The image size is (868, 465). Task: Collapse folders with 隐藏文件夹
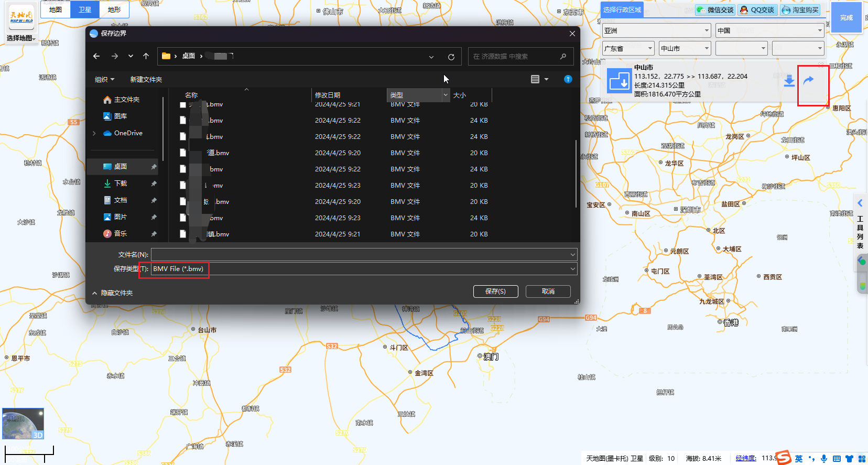(112, 293)
